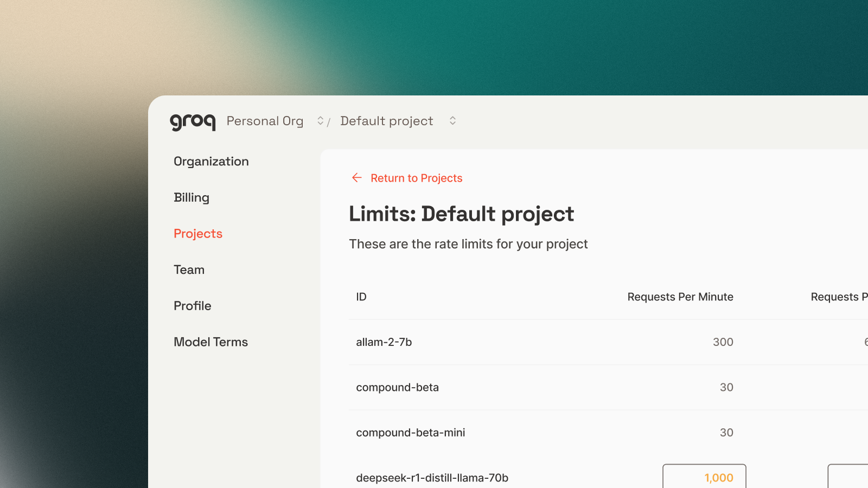The width and height of the screenshot is (868, 488).
Task: View Model Terms
Action: (210, 342)
